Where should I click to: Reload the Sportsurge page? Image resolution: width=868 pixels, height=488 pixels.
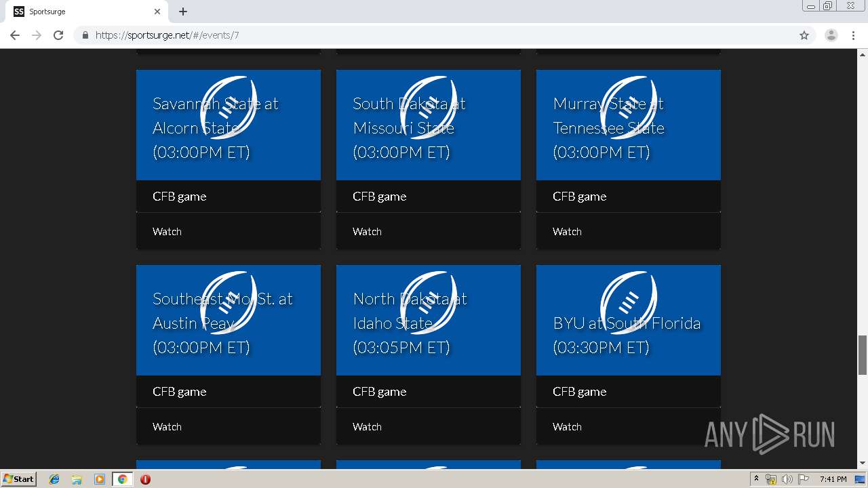(58, 35)
